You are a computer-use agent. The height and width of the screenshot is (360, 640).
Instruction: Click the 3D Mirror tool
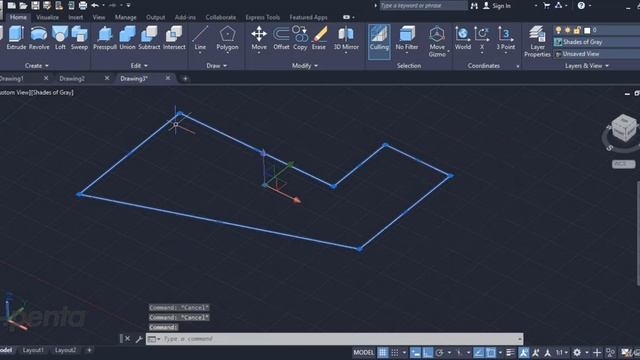click(346, 39)
